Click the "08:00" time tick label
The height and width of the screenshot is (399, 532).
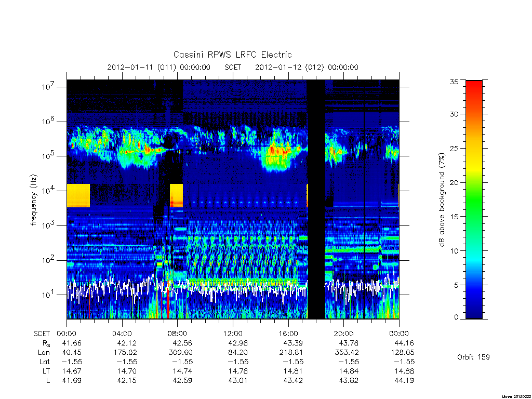point(177,334)
